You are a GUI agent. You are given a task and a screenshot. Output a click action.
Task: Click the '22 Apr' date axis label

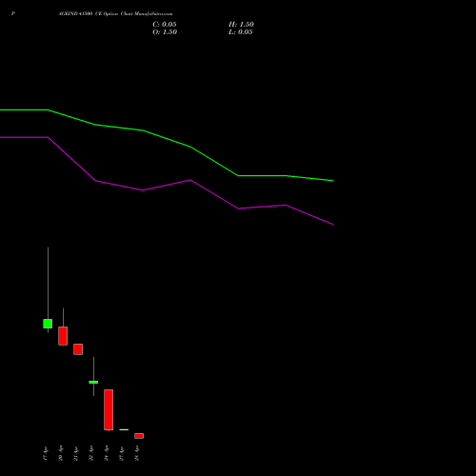pyautogui.click(x=91, y=453)
